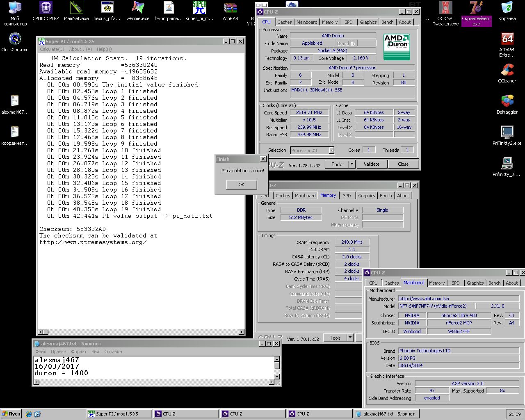Select Memory tab in top CPU-Z window
This screenshot has height=420, width=525.
330,22
